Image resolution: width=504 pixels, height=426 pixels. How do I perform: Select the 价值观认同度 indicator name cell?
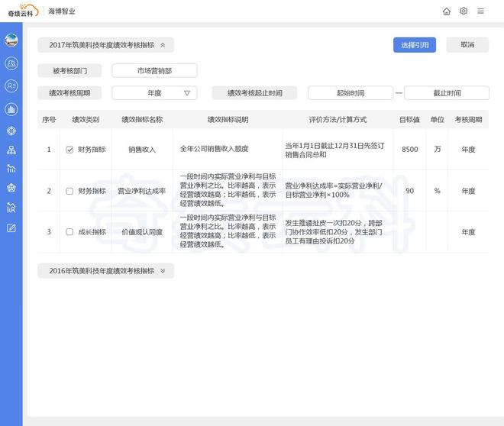pyautogui.click(x=142, y=232)
